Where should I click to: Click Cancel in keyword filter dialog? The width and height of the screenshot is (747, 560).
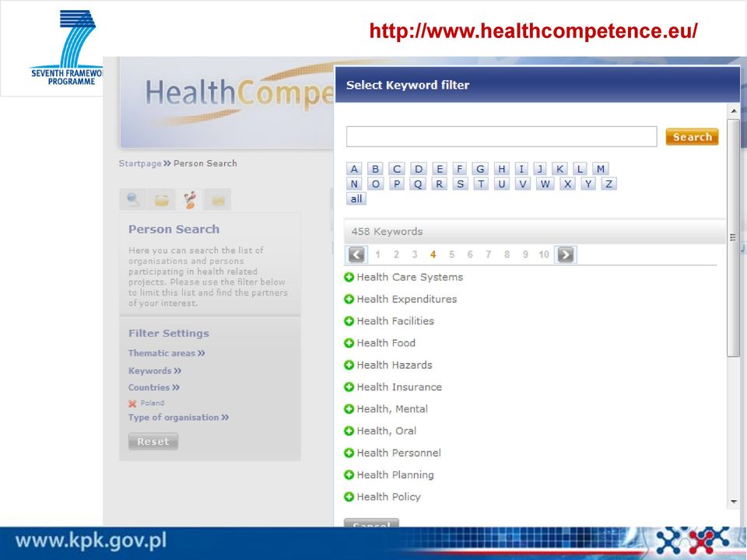click(371, 523)
